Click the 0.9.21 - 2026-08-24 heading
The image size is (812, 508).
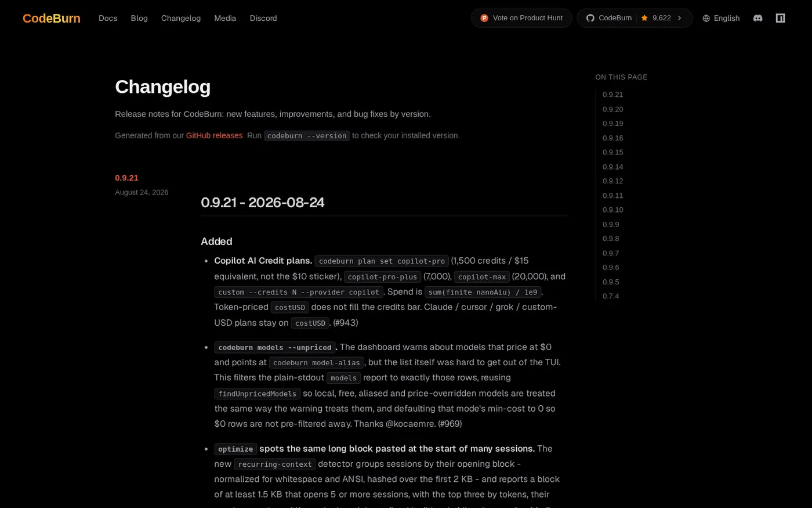[x=262, y=203]
